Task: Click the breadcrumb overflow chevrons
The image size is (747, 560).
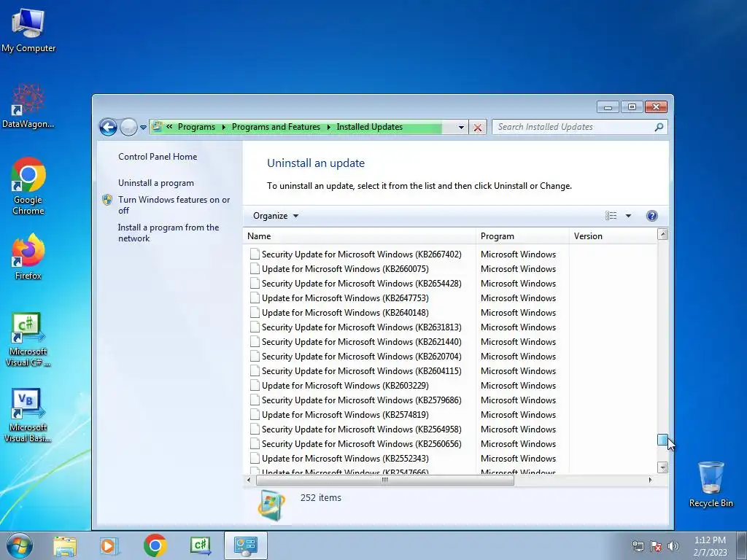Action: point(169,127)
